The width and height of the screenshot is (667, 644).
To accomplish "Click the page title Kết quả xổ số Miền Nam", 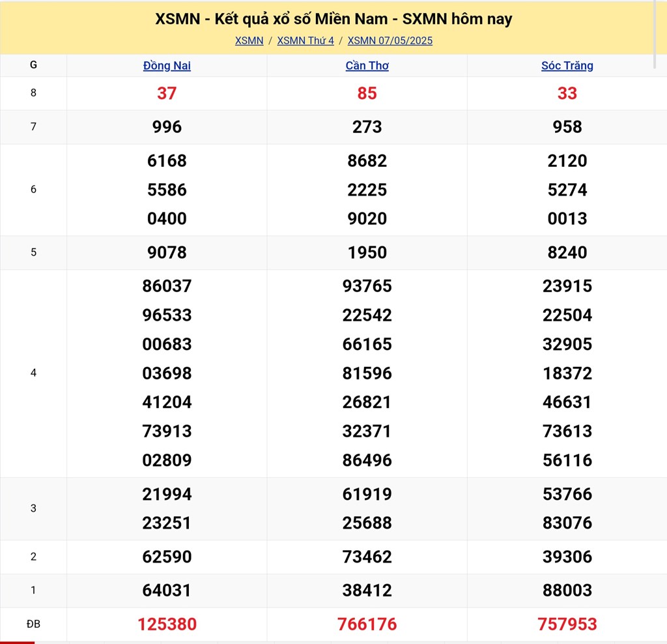I will pos(333,19).
